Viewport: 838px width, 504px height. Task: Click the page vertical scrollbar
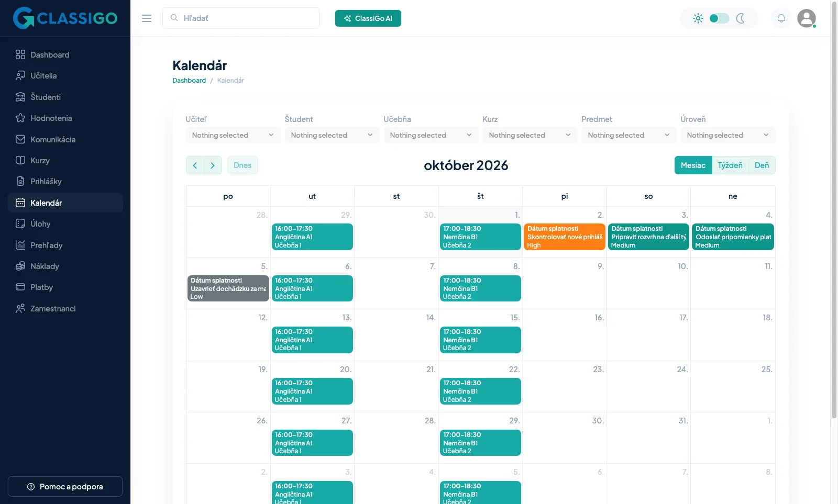[834, 209]
